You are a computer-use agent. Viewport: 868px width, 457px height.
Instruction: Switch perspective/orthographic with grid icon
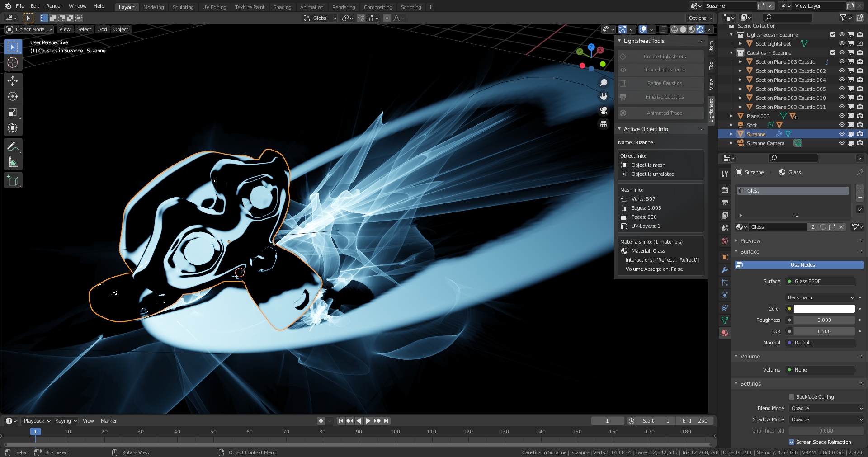(603, 124)
